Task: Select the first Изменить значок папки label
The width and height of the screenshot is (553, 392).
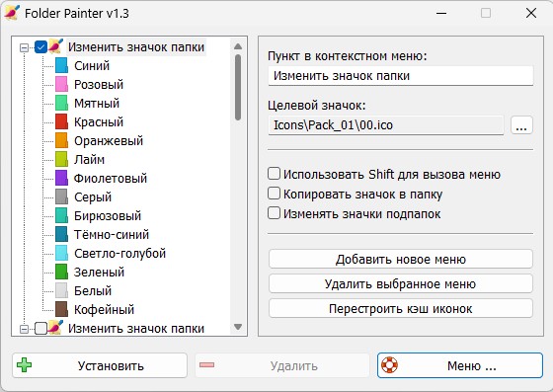Action: [136, 46]
